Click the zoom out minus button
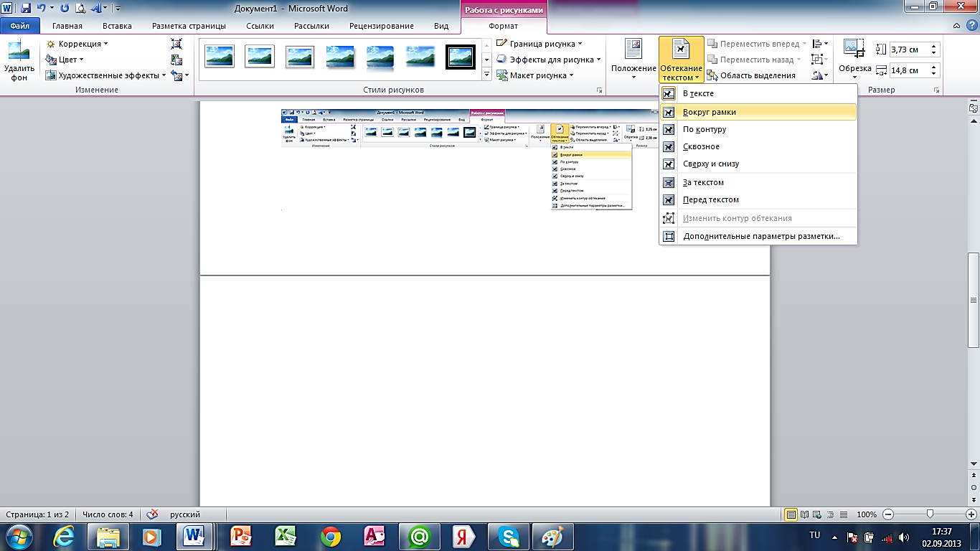 889,514
